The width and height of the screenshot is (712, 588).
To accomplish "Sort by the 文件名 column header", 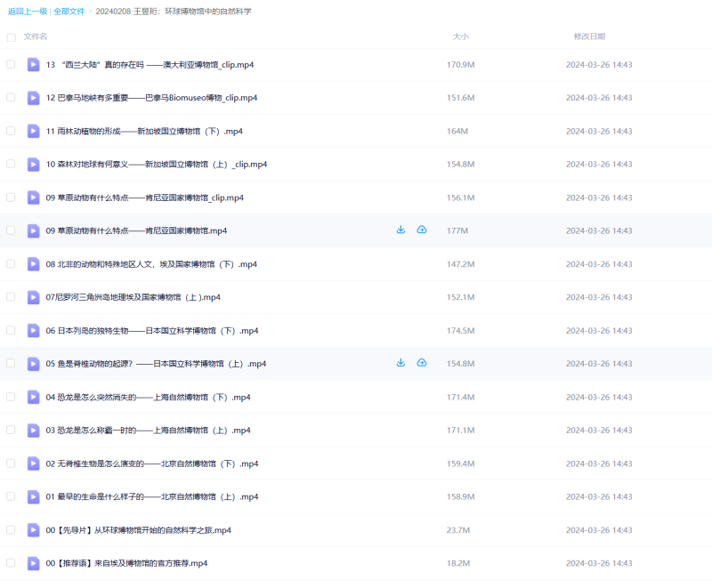I will tap(36, 36).
